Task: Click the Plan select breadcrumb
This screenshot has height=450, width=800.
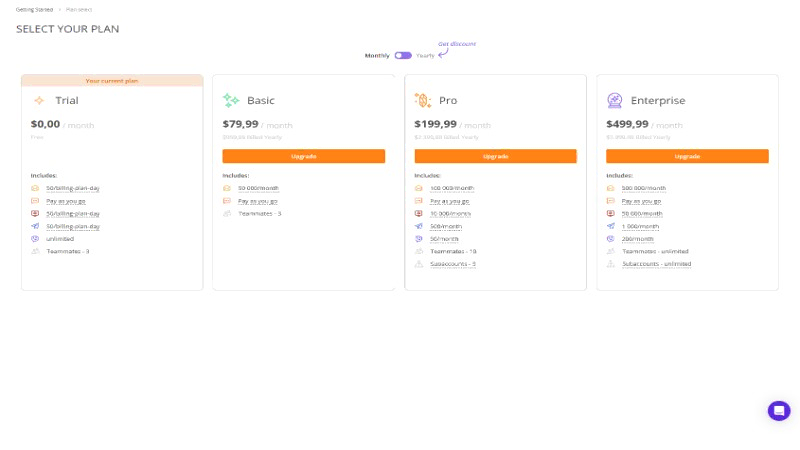Action: (79, 9)
